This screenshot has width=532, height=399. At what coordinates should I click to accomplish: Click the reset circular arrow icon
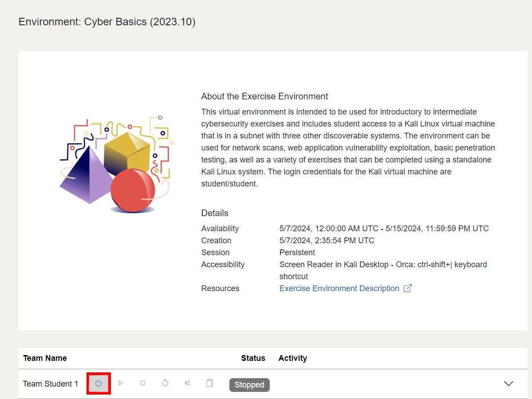coord(165,383)
